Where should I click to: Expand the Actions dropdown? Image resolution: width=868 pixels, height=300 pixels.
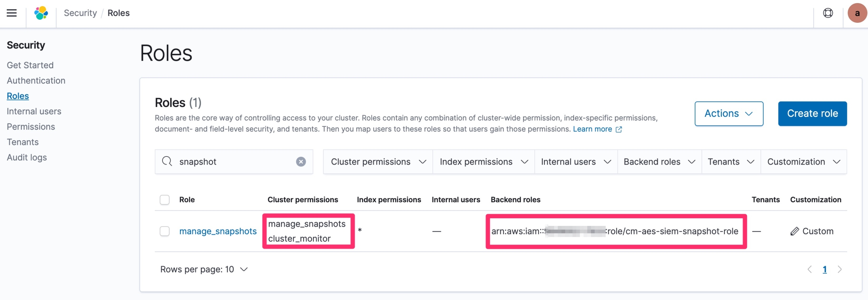point(729,114)
